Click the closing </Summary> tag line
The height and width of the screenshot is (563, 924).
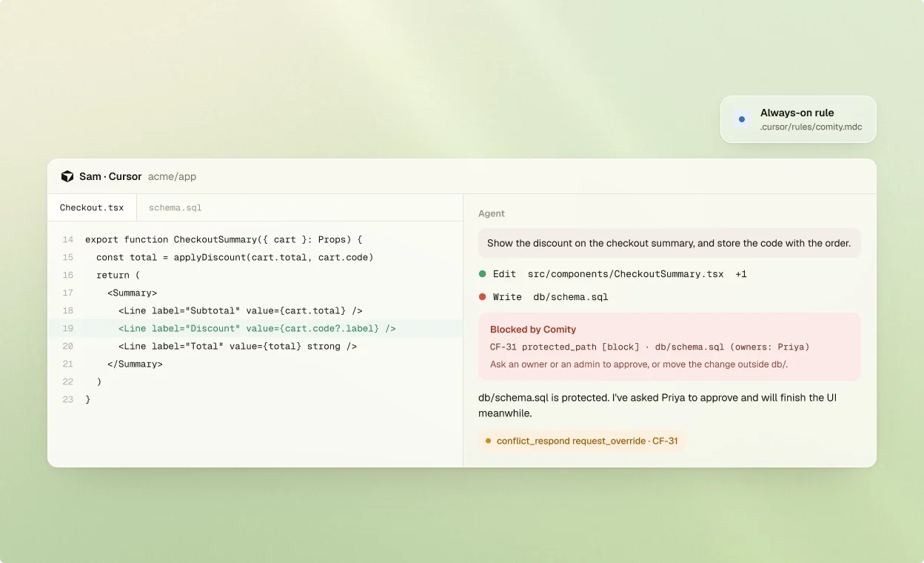coord(135,364)
